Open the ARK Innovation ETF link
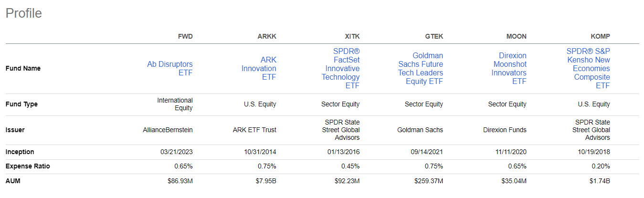The width and height of the screenshot is (644, 198). pyautogui.click(x=259, y=68)
